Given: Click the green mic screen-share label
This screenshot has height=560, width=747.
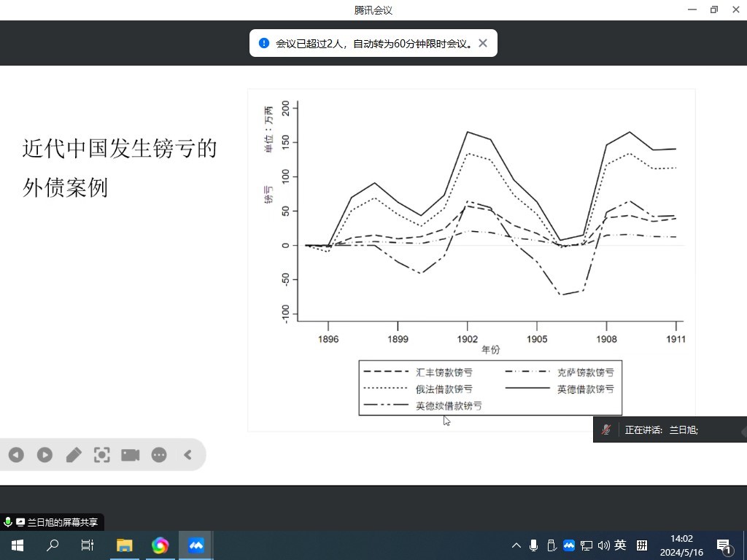Looking at the screenshot, I should [x=53, y=522].
